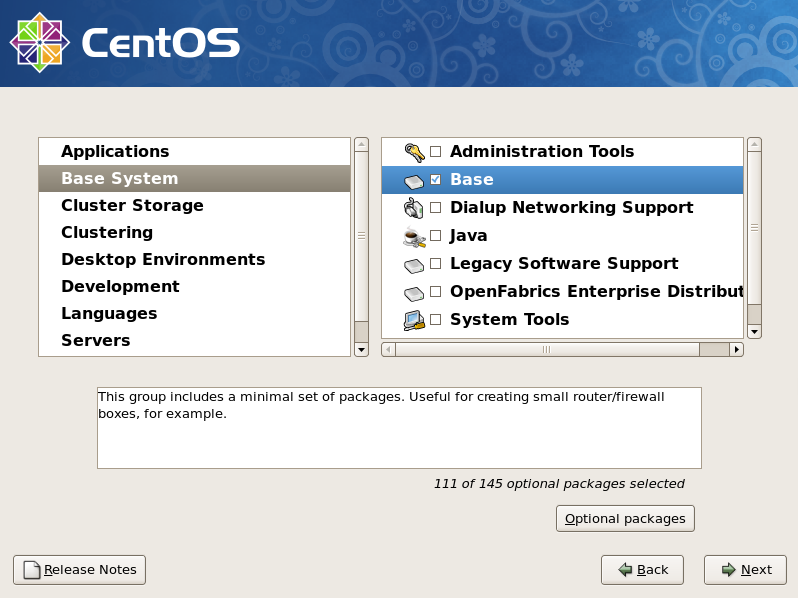Click the Java coffee cup icon
The width and height of the screenshot is (798, 598).
(414, 237)
